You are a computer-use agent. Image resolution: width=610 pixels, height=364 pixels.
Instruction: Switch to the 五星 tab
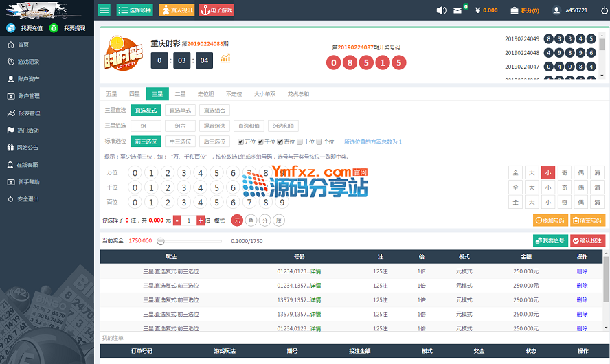click(111, 94)
